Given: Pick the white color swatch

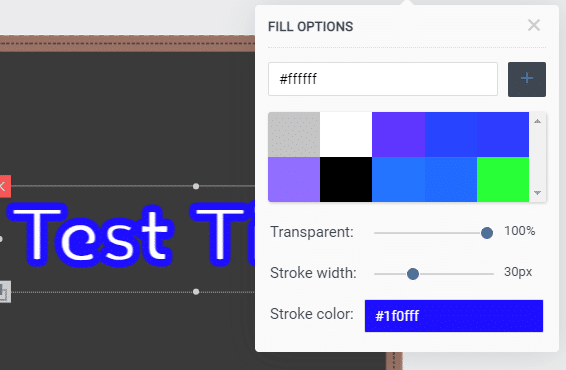Looking at the screenshot, I should point(346,134).
